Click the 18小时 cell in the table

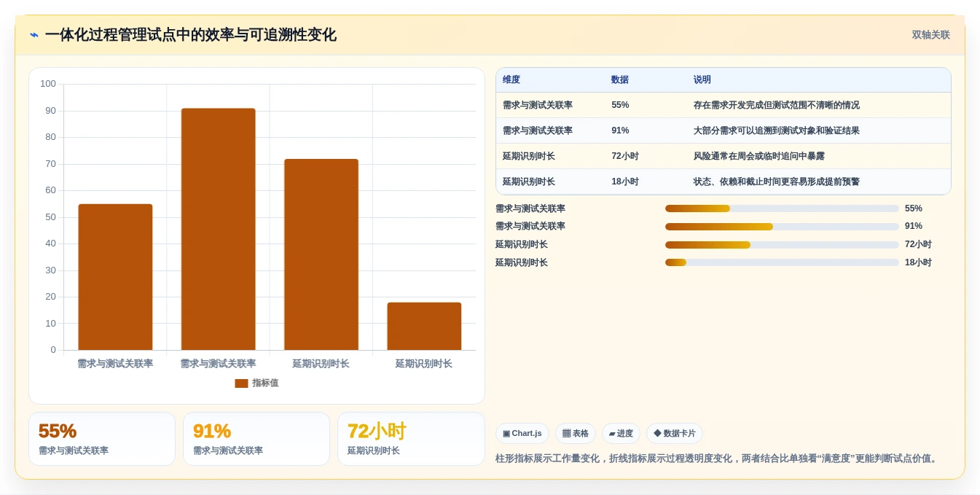pyautogui.click(x=625, y=182)
